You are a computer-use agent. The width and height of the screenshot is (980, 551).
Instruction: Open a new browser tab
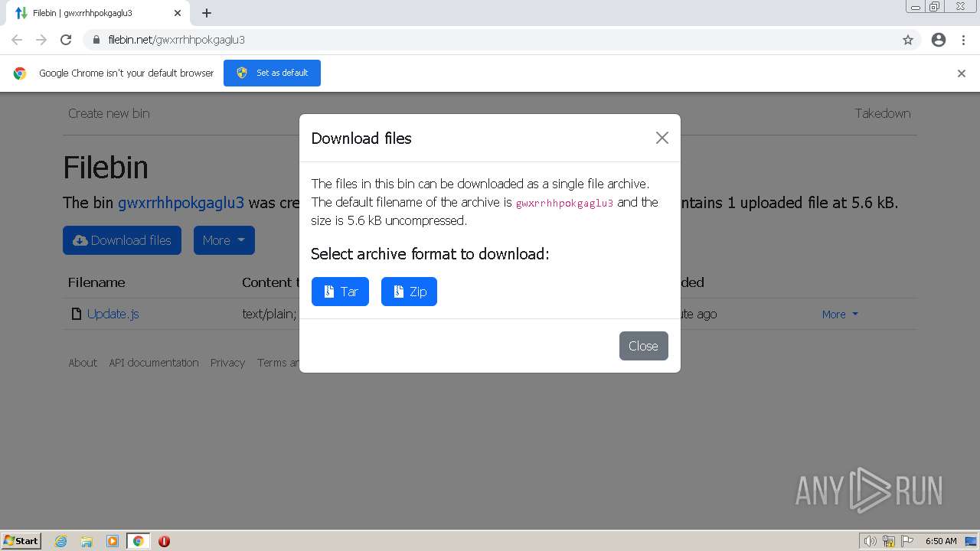pos(207,13)
